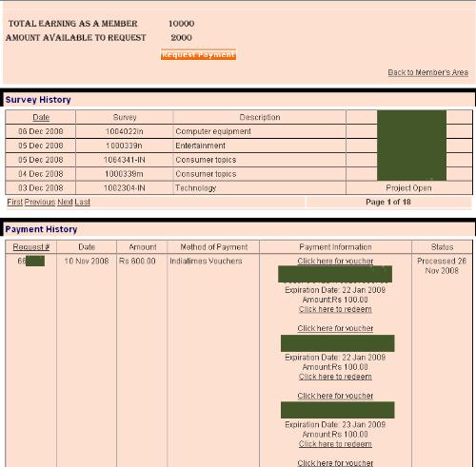Open the Previous page link in Survey History

click(x=40, y=202)
